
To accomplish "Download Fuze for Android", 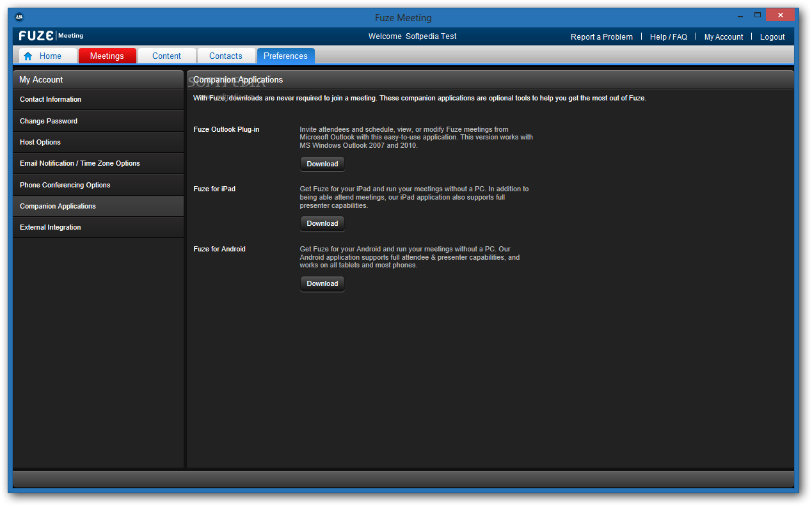I will coord(322,283).
